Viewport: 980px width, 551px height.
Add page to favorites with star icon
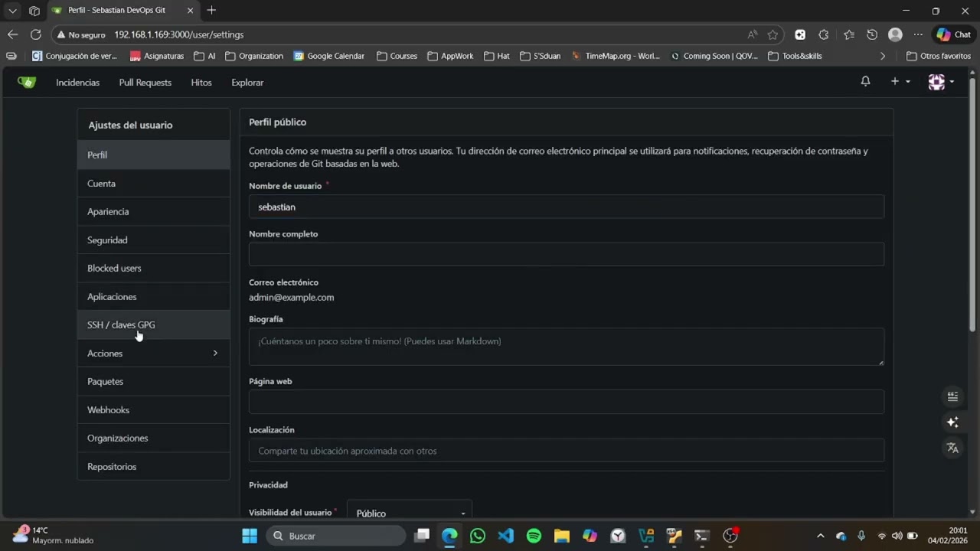point(773,34)
